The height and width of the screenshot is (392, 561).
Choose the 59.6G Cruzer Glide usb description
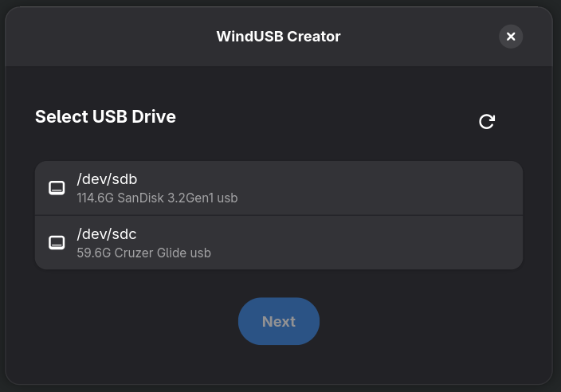click(x=143, y=253)
